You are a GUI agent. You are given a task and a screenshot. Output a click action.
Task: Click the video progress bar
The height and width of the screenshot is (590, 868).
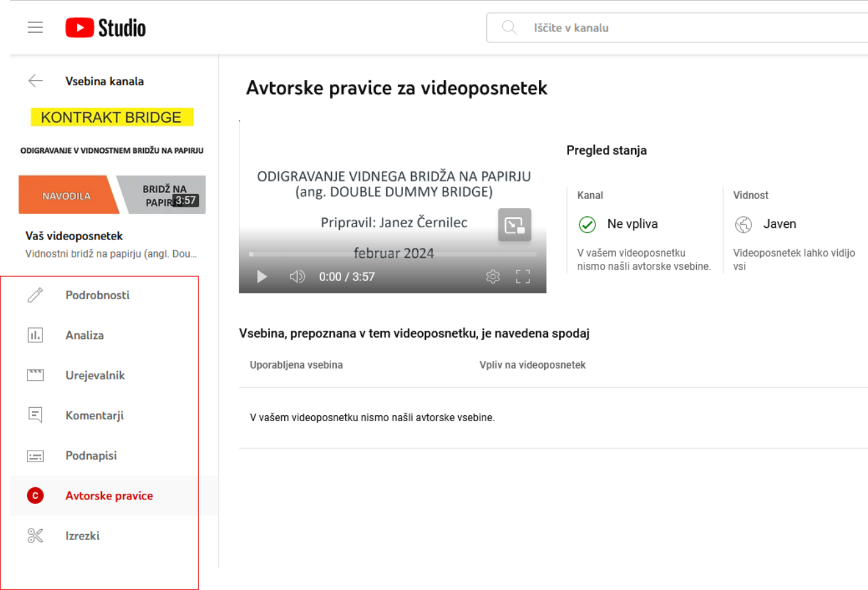pyautogui.click(x=393, y=255)
